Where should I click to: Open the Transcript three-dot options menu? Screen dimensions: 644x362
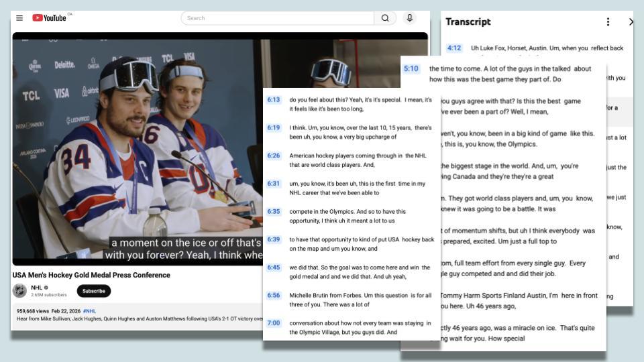[x=608, y=22]
